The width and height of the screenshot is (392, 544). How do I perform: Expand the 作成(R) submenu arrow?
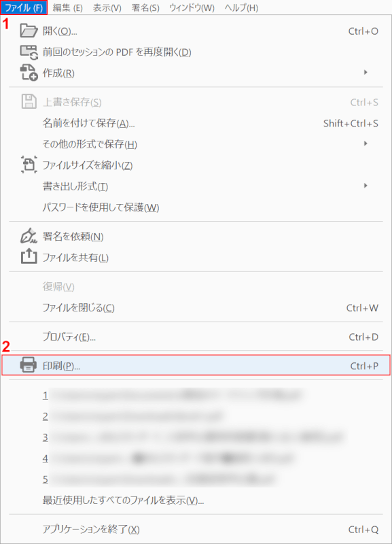pos(366,73)
